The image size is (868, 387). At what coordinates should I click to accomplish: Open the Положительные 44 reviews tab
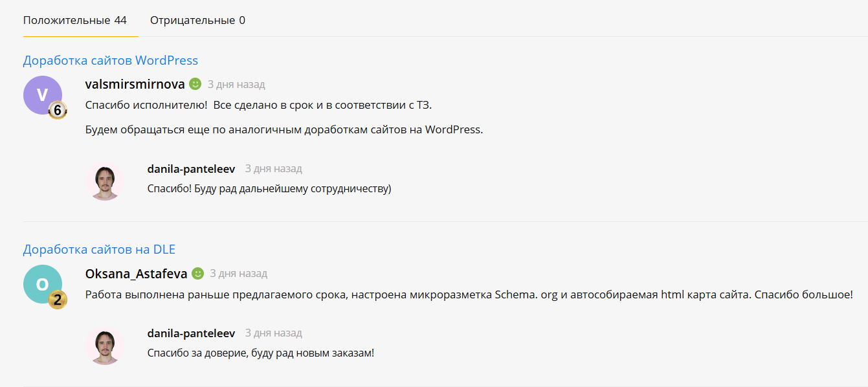75,20
